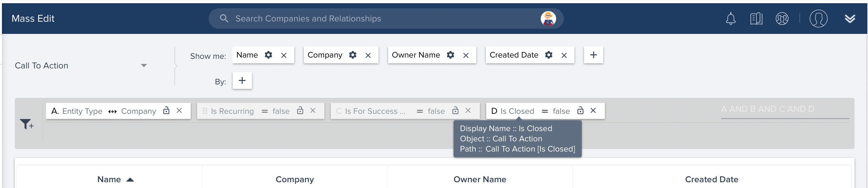The image size is (868, 188).
Task: Toggle lock on Entity Type filter
Action: [x=166, y=111]
